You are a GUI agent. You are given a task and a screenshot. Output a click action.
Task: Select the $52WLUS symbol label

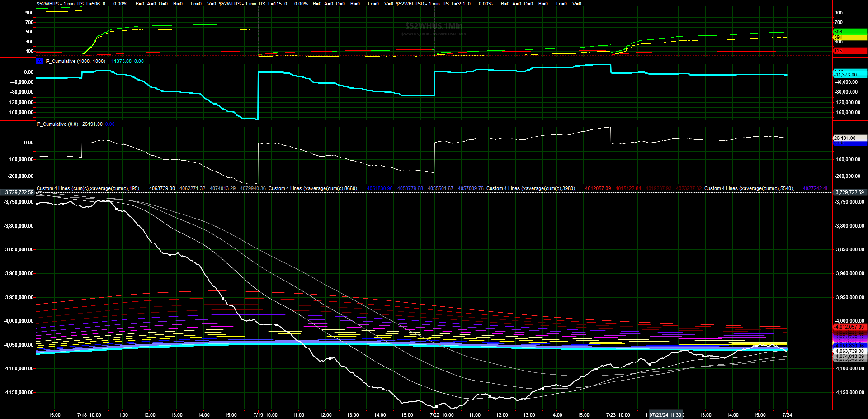pyautogui.click(x=230, y=4)
